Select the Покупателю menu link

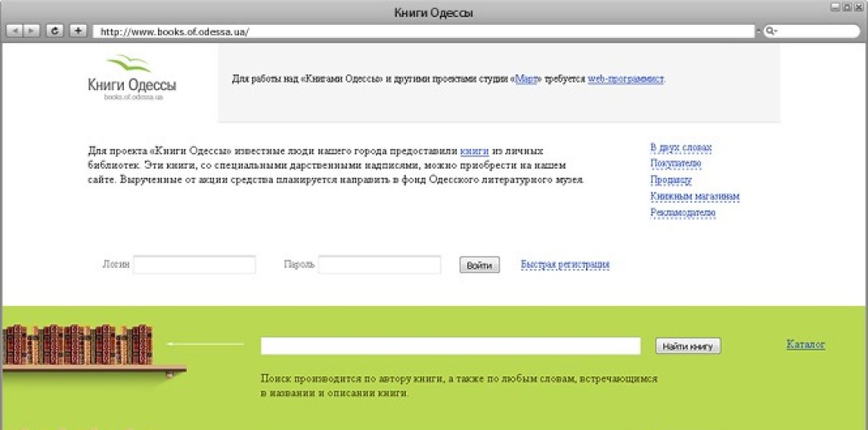click(675, 164)
